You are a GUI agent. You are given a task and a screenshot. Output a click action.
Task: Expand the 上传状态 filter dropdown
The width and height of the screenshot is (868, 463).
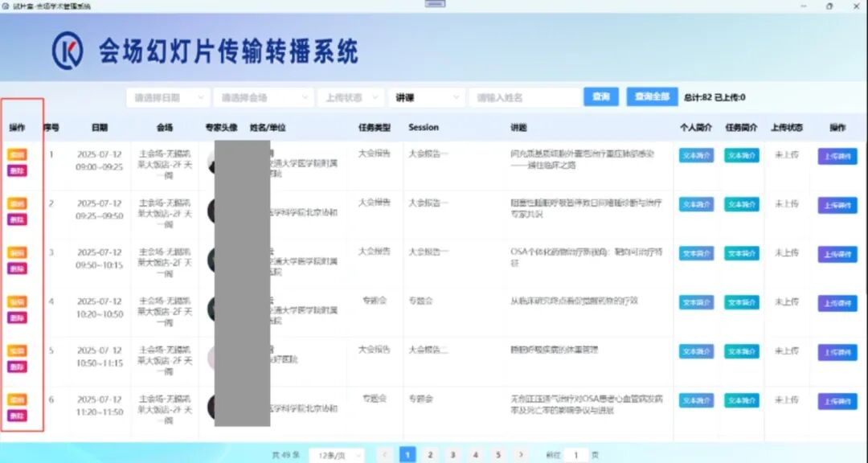350,97
